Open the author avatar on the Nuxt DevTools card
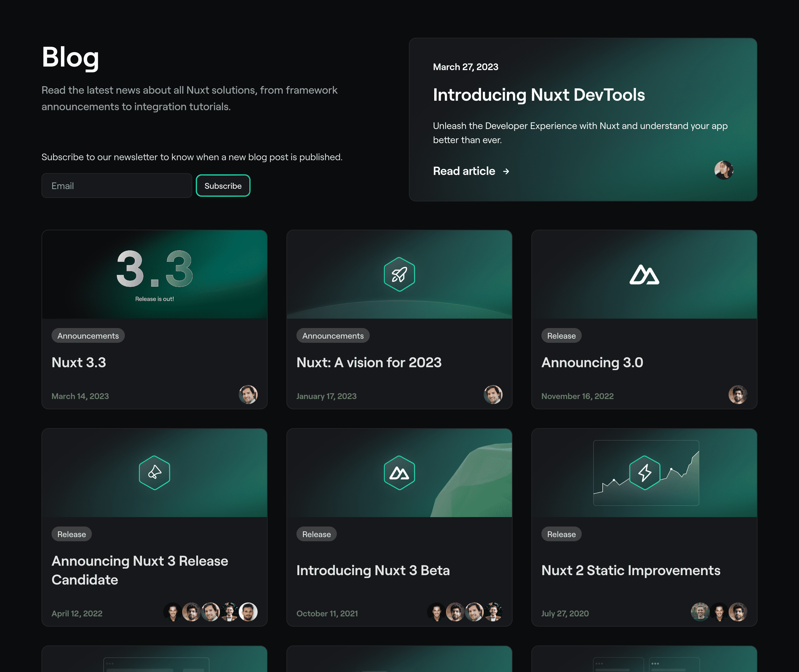The width and height of the screenshot is (799, 672). pyautogui.click(x=724, y=170)
